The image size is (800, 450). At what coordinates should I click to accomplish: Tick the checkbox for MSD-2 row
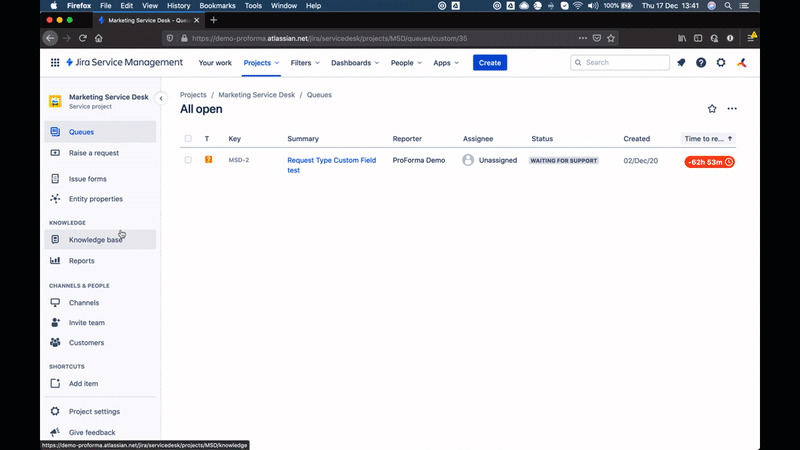click(x=188, y=160)
